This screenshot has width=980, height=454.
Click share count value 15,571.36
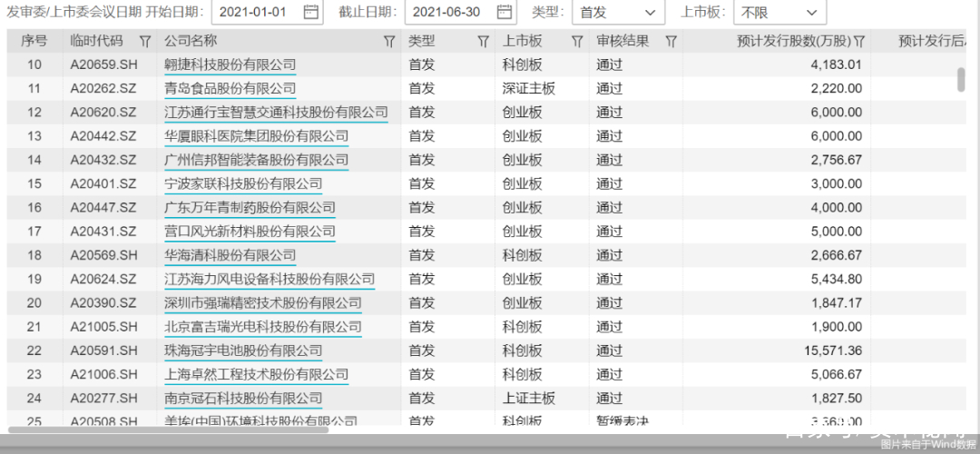(833, 350)
